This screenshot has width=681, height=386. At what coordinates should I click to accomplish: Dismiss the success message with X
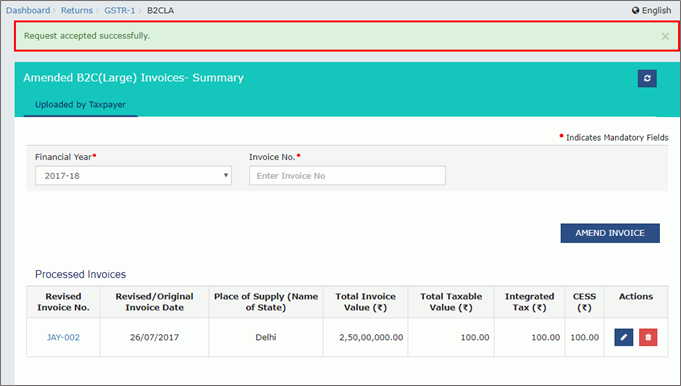665,36
